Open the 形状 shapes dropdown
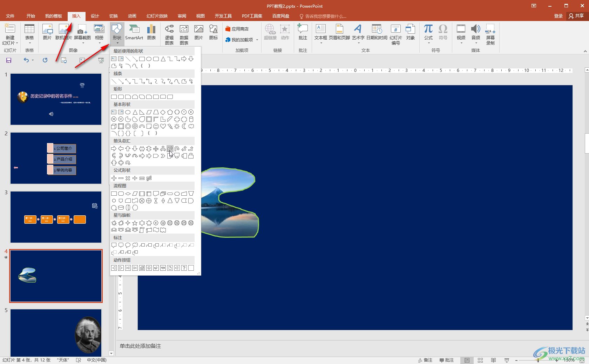The width and height of the screenshot is (589, 364). 117,34
